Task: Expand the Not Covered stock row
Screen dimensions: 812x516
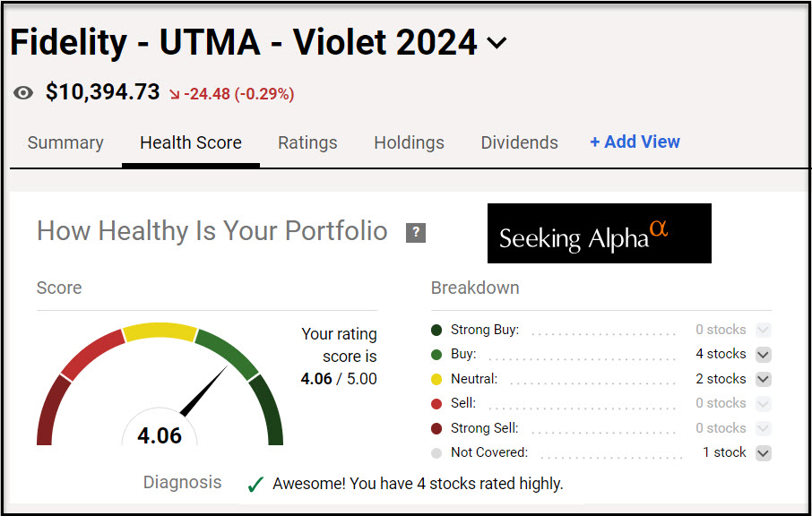Action: tap(763, 453)
